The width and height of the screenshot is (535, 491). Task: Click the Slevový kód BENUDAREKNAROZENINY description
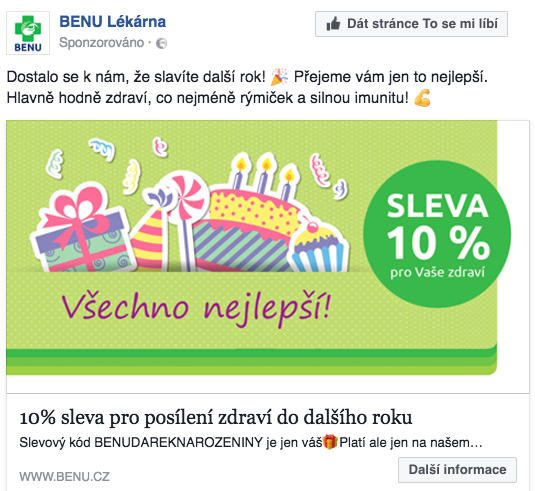click(251, 443)
